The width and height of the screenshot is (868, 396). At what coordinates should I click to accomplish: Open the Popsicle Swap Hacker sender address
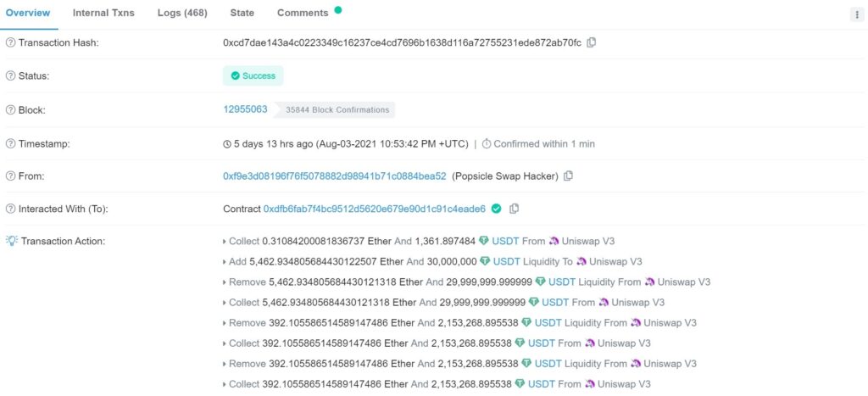334,176
